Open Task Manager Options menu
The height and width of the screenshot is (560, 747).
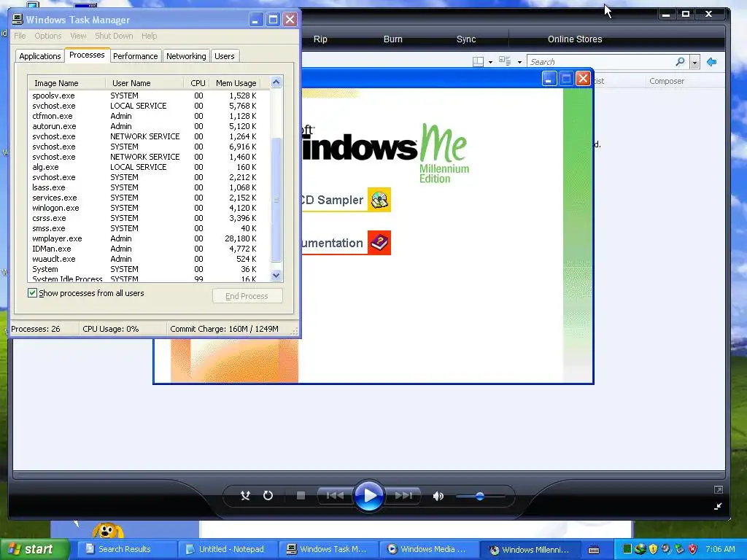(x=47, y=36)
